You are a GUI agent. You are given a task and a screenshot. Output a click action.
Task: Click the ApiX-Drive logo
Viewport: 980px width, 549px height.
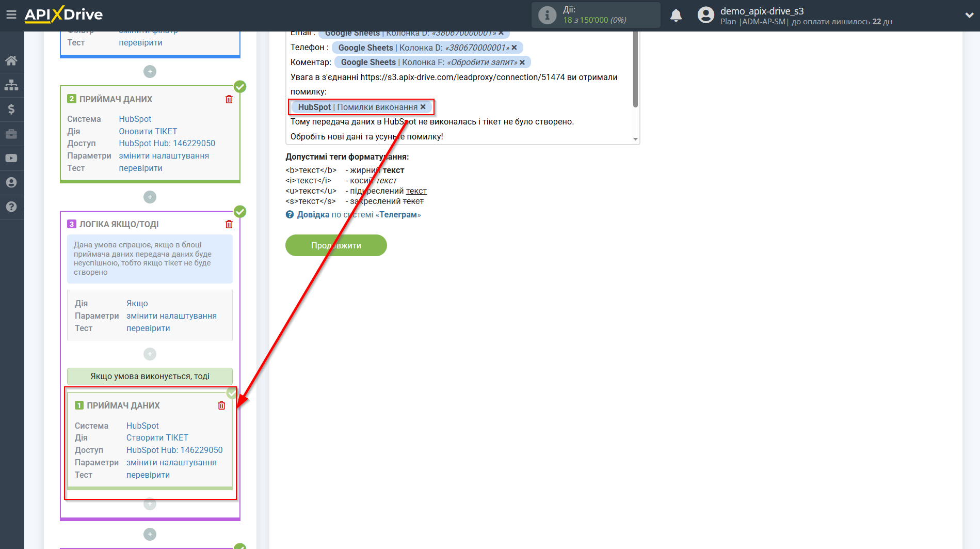point(63,14)
